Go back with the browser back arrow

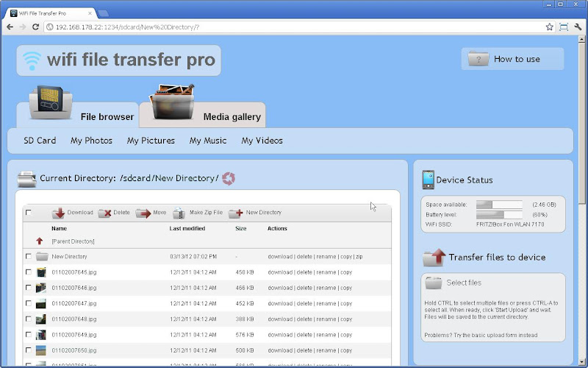[10, 27]
